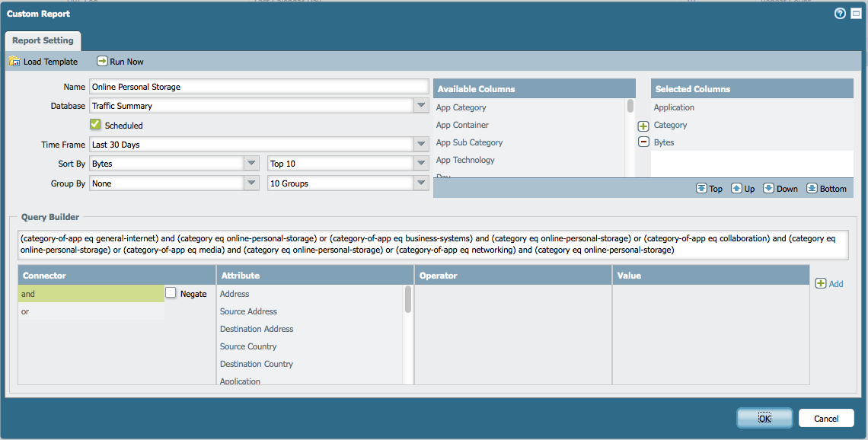868x440 pixels.
Task: Click the Operator column header
Action: [x=513, y=275]
